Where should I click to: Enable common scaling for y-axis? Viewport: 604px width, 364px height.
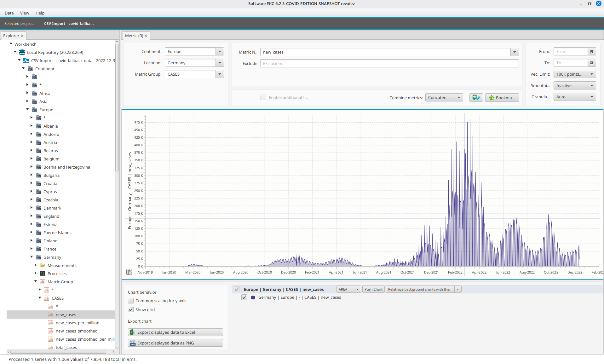pos(131,301)
